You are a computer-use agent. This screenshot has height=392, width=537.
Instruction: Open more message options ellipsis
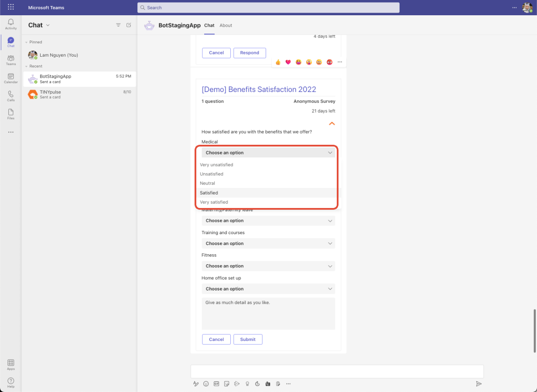pyautogui.click(x=340, y=62)
